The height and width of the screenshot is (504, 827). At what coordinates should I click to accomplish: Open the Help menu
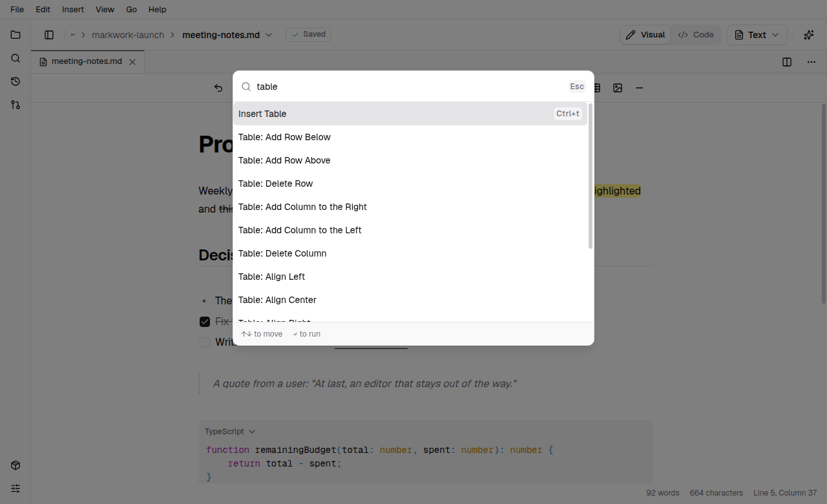[157, 10]
